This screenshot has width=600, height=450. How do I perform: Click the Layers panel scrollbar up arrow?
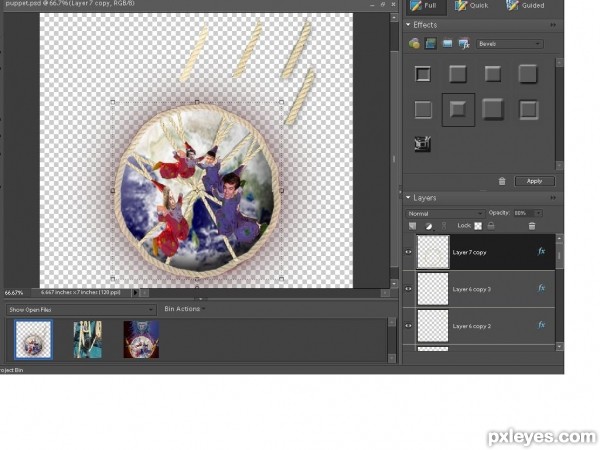559,239
